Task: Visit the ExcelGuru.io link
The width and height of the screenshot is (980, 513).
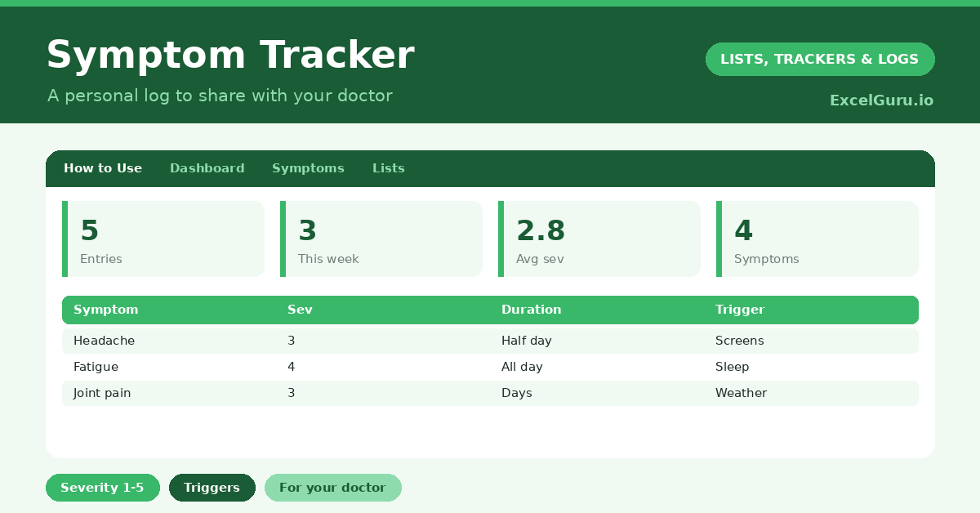Action: (881, 100)
